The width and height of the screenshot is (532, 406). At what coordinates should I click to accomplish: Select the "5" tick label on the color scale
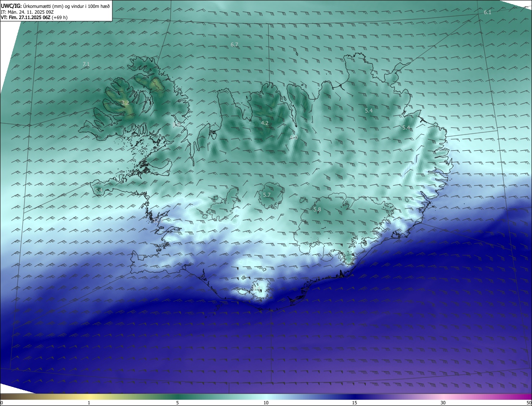tap(177, 403)
